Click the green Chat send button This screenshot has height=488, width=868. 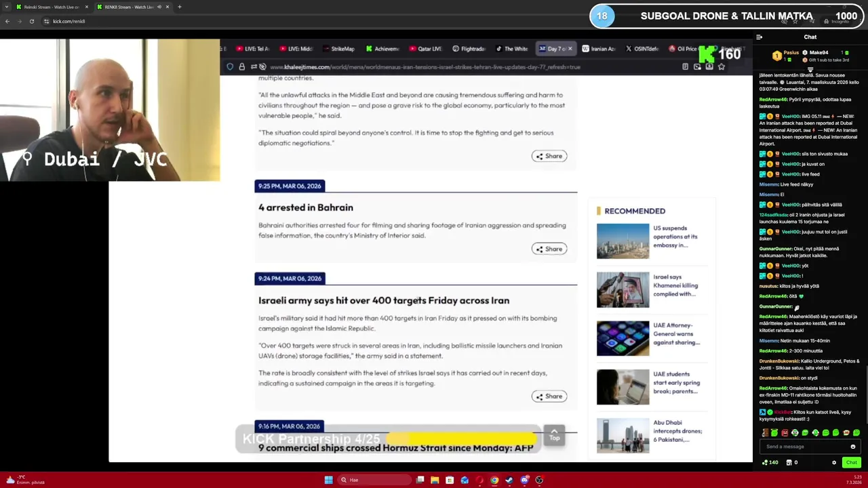(x=851, y=462)
